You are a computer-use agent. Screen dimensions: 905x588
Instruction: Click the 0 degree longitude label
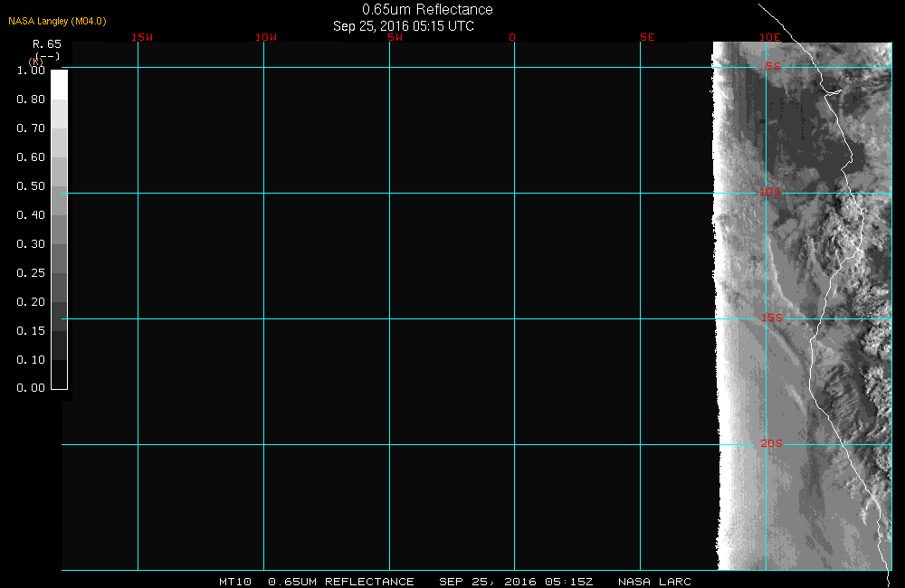[x=512, y=37]
